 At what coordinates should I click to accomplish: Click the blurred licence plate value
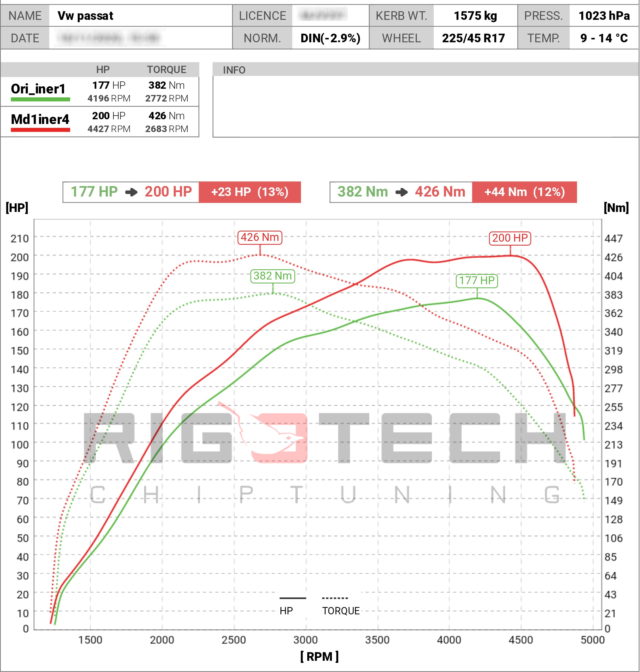click(x=322, y=15)
